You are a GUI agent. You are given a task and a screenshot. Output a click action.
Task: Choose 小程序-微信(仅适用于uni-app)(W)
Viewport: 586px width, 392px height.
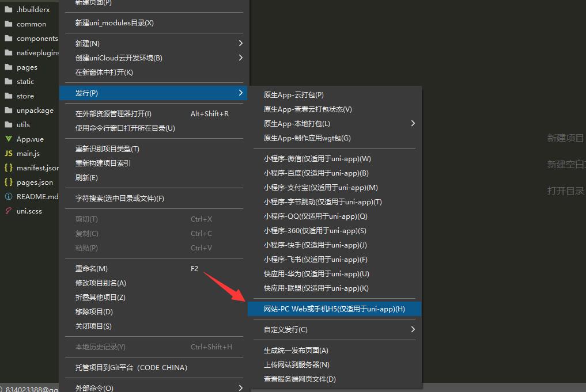(x=317, y=159)
